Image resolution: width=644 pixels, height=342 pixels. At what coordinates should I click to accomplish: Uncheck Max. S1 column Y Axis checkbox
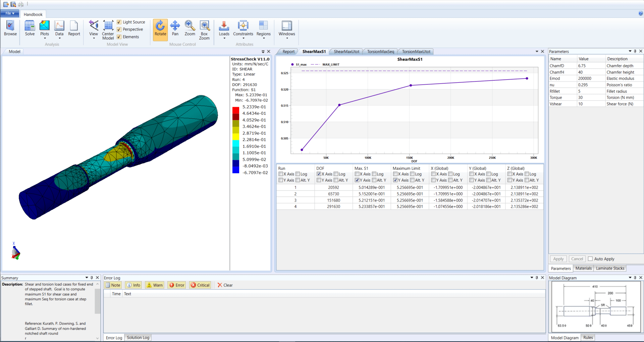pos(357,180)
